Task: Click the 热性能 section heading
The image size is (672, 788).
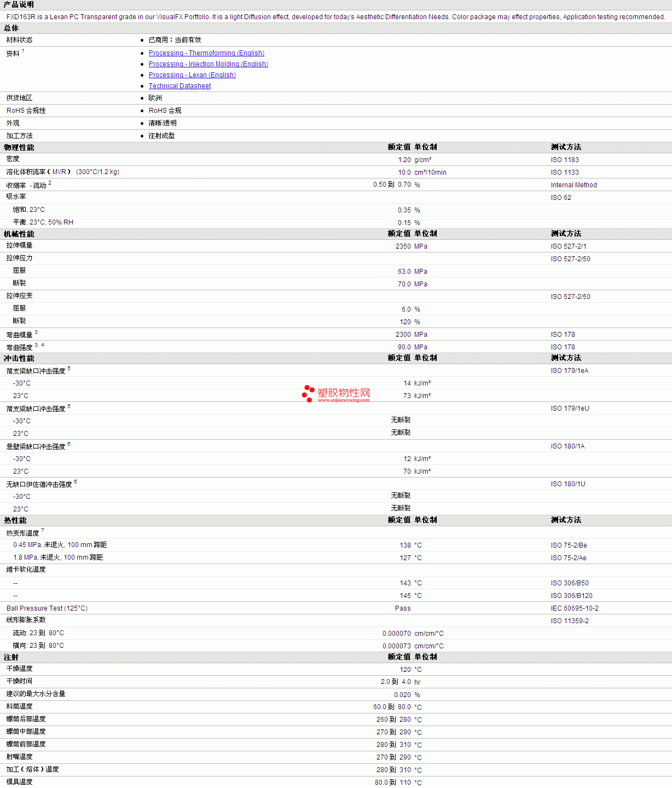Action: (x=15, y=520)
